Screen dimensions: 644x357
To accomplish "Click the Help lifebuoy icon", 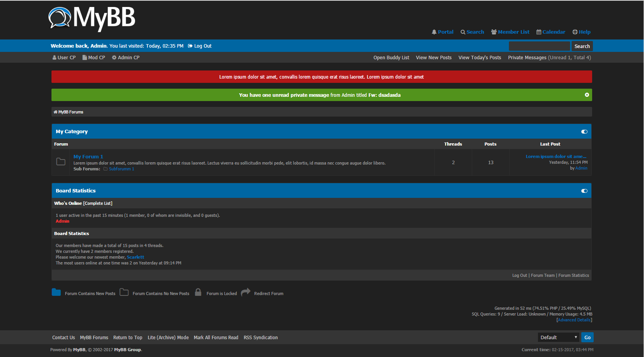I will click(x=575, y=32).
